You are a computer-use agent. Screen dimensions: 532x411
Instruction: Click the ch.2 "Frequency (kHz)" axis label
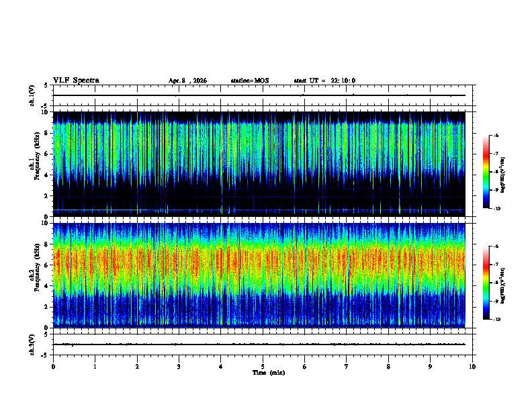point(37,267)
